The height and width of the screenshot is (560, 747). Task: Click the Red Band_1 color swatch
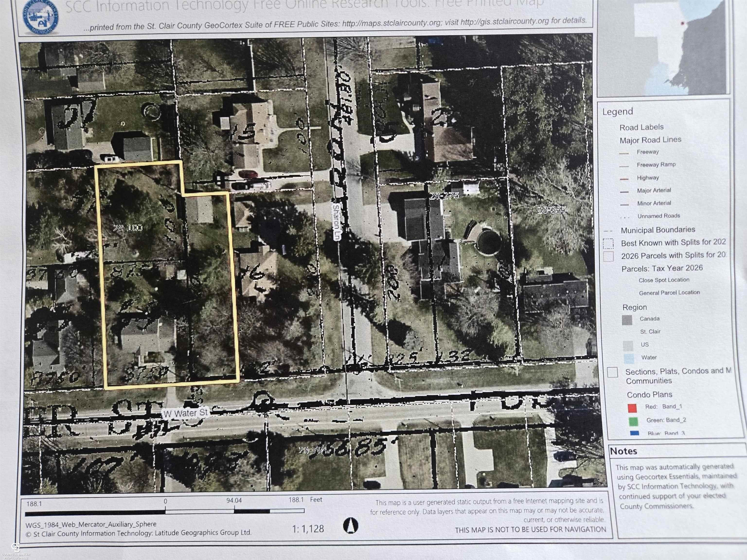(x=632, y=408)
